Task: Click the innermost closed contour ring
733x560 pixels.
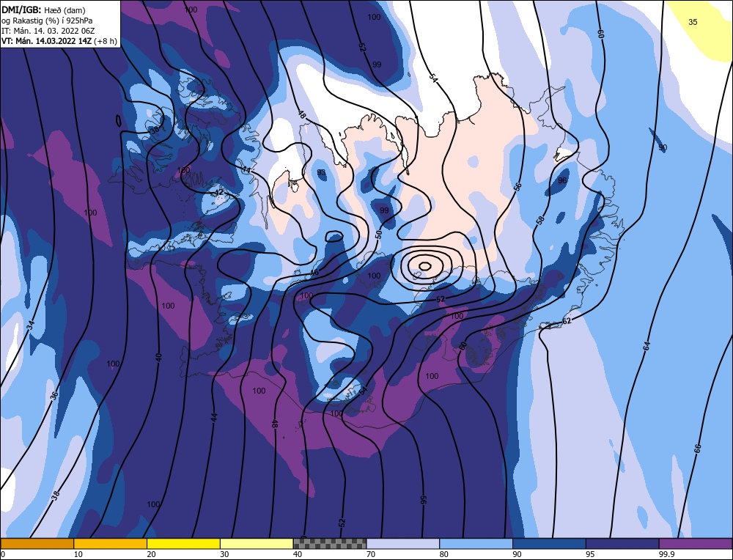Action: tap(424, 266)
